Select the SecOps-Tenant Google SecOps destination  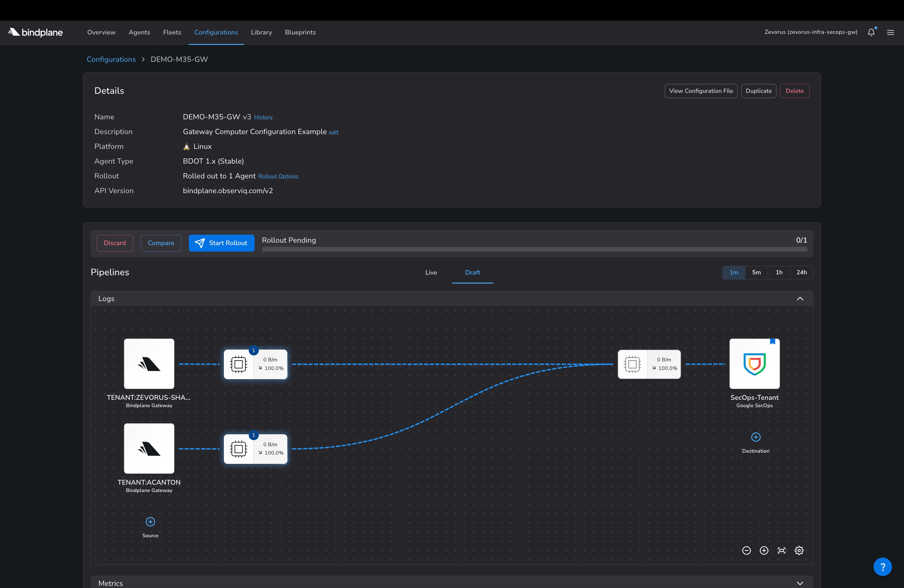(754, 364)
